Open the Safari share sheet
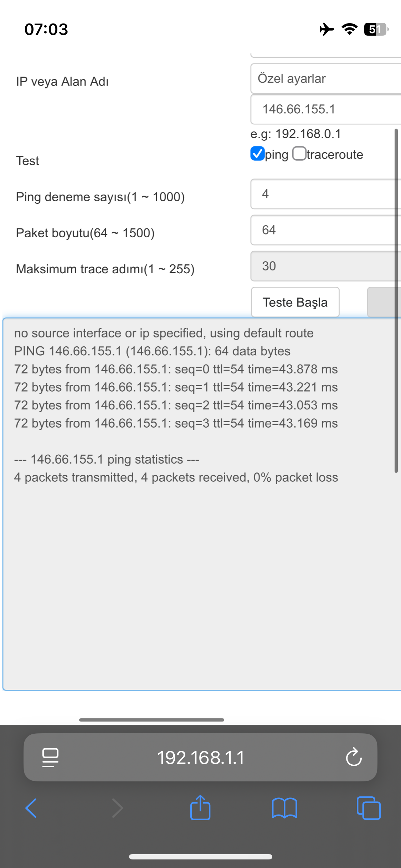This screenshot has width=401, height=868. 200,808
